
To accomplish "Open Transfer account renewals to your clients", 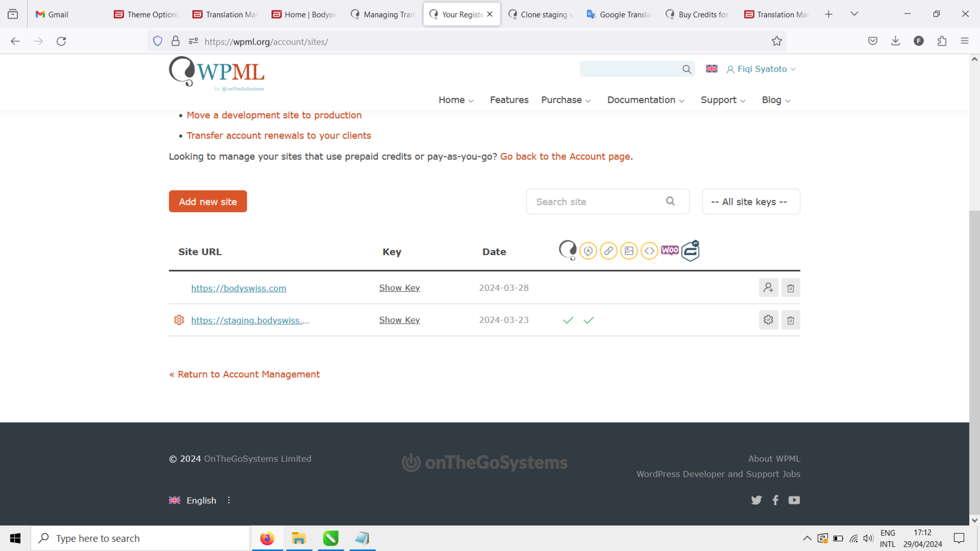I will (279, 135).
